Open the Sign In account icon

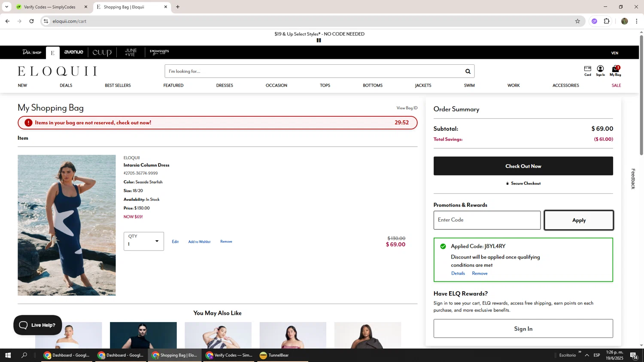click(x=600, y=71)
